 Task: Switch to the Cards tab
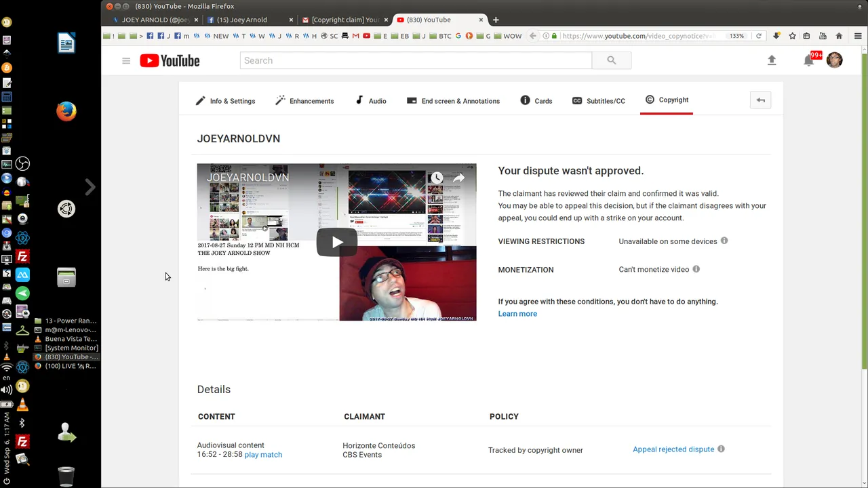(x=536, y=100)
